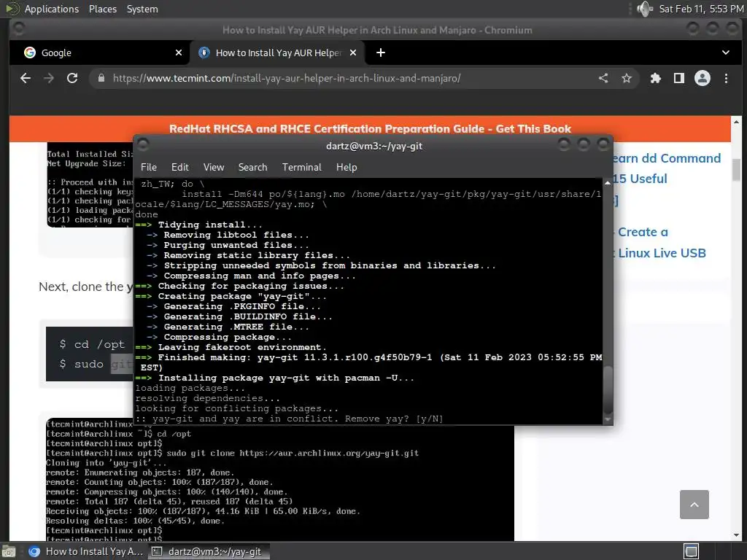Screen dimensions: 747x560
Task: Switch to How to Install Yay AUR Helper tab
Action: pyautogui.click(x=278, y=52)
